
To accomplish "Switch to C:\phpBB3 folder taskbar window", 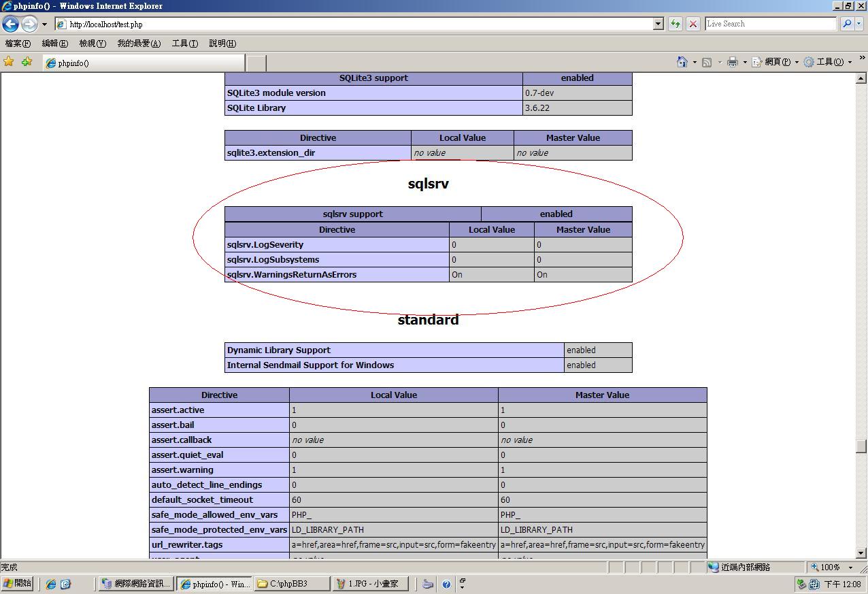I will (x=292, y=584).
